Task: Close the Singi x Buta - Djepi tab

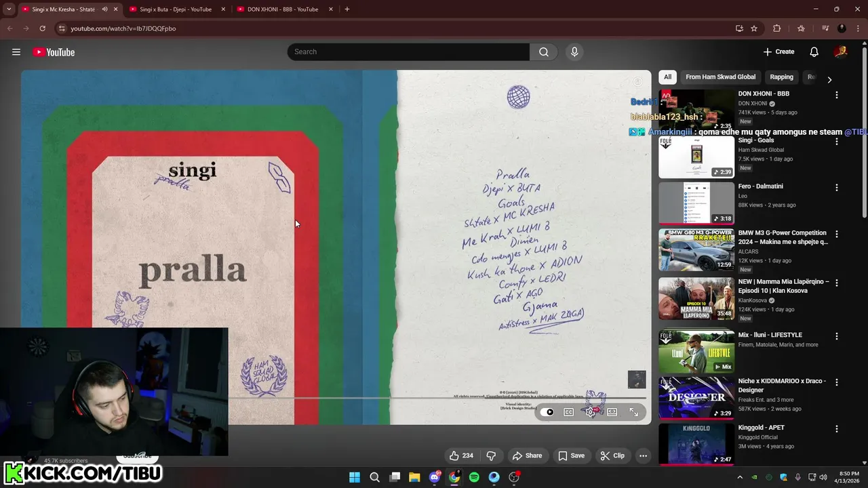Action: (x=223, y=9)
